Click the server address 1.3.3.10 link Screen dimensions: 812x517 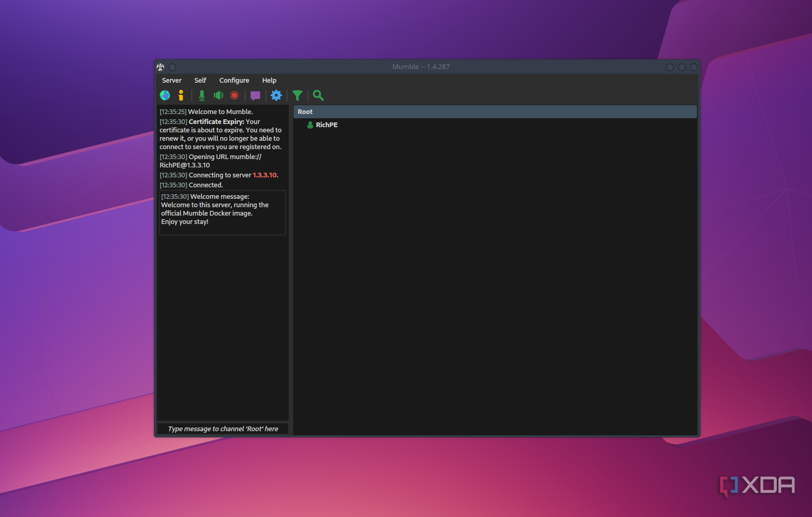(x=265, y=175)
